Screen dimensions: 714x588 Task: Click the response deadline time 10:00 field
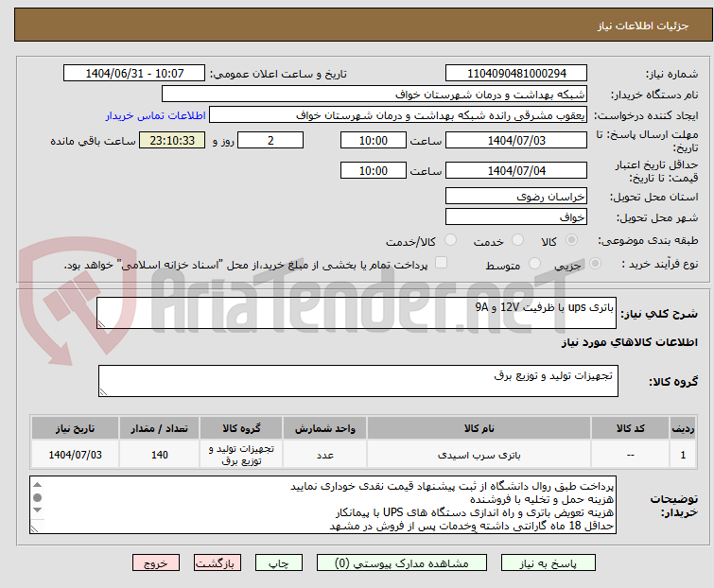pos(374,140)
